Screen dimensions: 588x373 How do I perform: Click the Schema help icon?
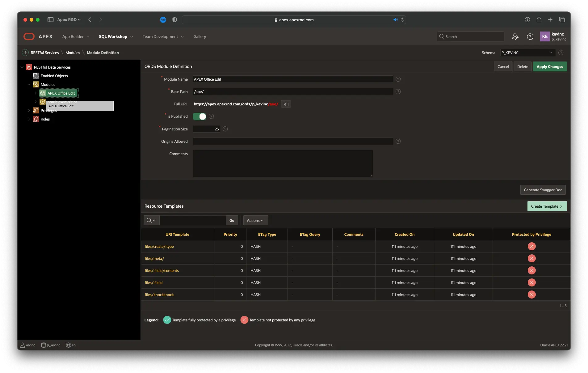pyautogui.click(x=561, y=53)
